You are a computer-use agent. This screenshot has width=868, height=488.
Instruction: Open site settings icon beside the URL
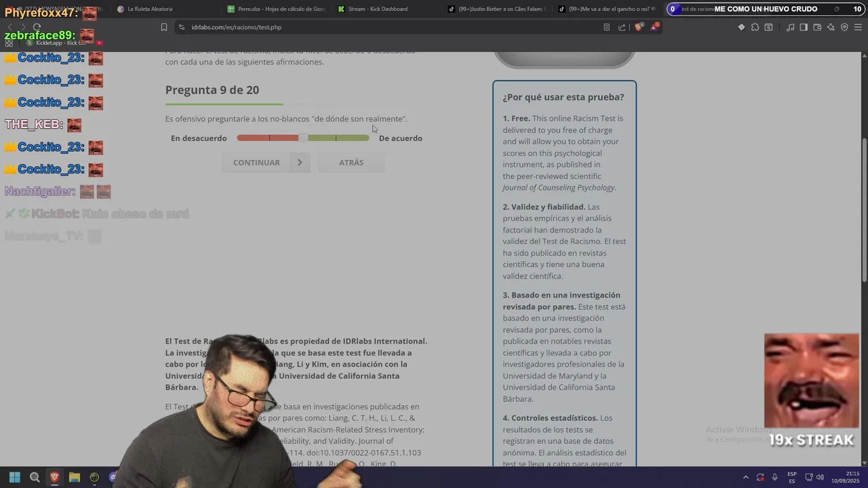click(181, 27)
